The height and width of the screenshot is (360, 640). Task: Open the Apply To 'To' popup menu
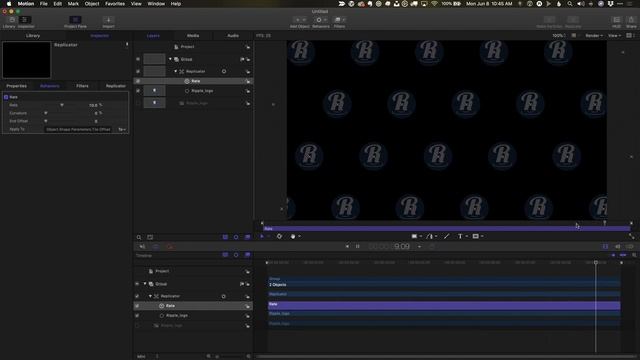click(122, 129)
